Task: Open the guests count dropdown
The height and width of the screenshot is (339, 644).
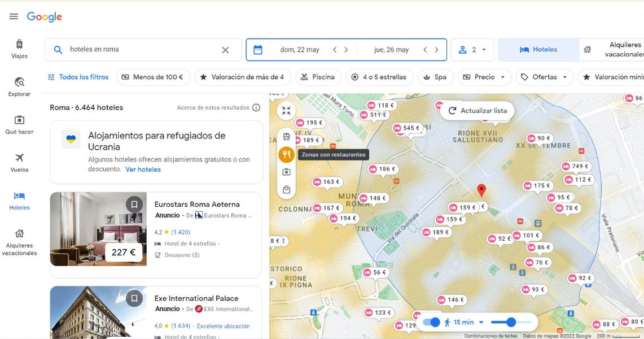Action: coord(472,50)
